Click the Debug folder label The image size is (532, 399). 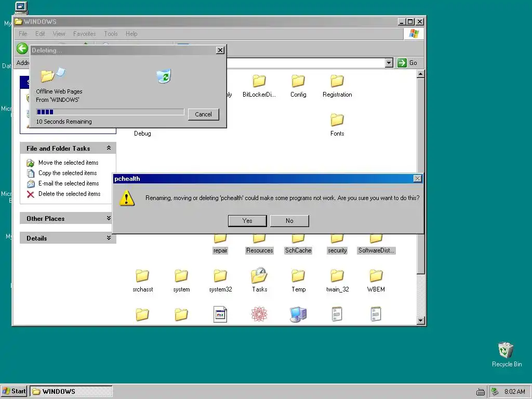(x=142, y=134)
